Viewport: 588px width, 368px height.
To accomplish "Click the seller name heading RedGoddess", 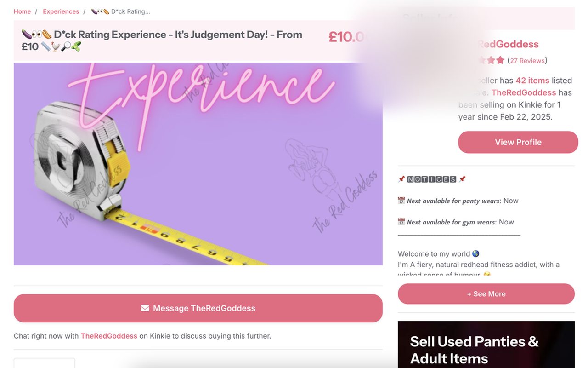I will pos(508,44).
